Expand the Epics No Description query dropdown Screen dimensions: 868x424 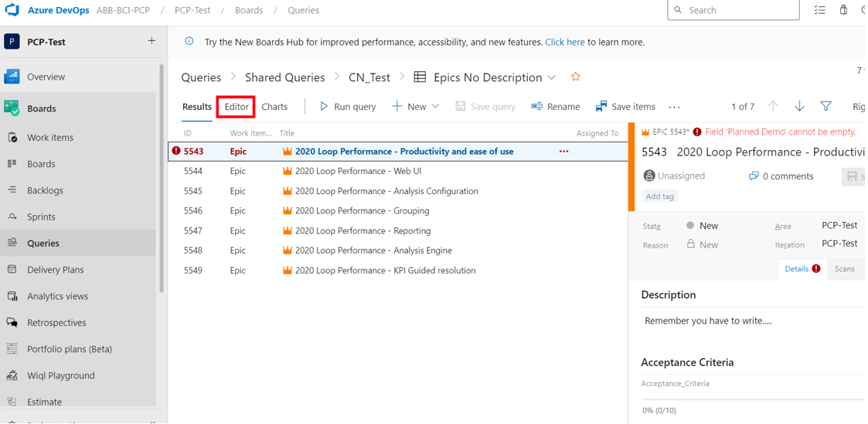coord(551,77)
